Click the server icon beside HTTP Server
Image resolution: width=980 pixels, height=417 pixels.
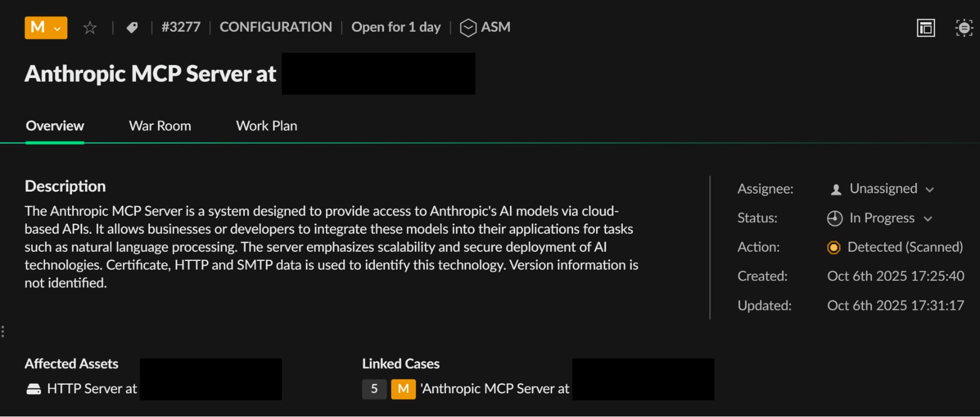tap(33, 389)
